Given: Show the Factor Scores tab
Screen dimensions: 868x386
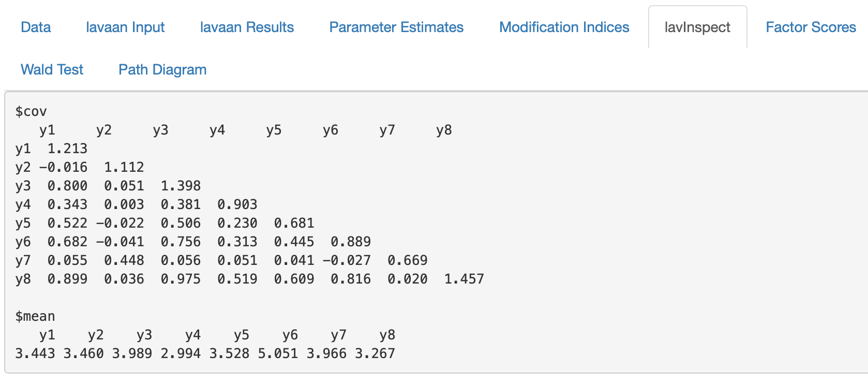Looking at the screenshot, I should (811, 27).
